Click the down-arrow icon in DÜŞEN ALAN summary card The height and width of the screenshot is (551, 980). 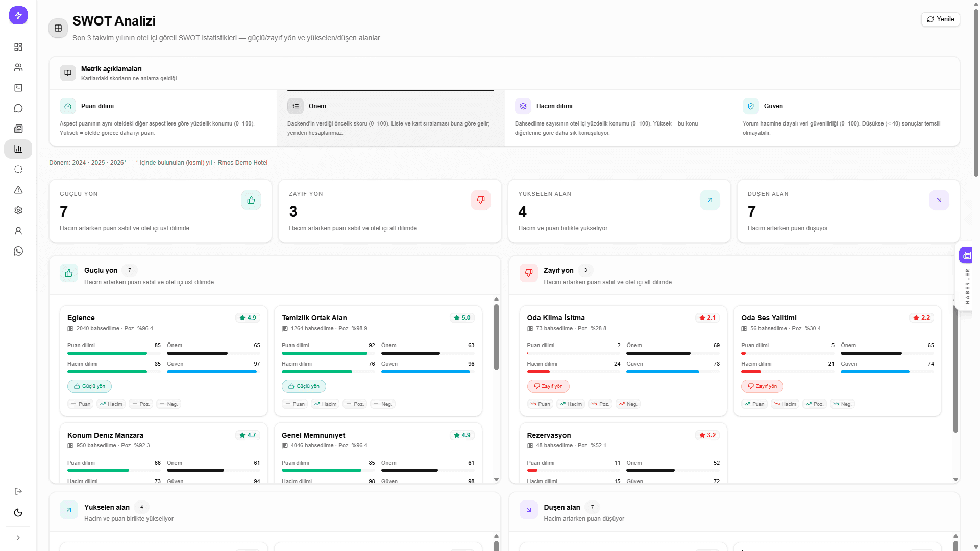(x=939, y=200)
